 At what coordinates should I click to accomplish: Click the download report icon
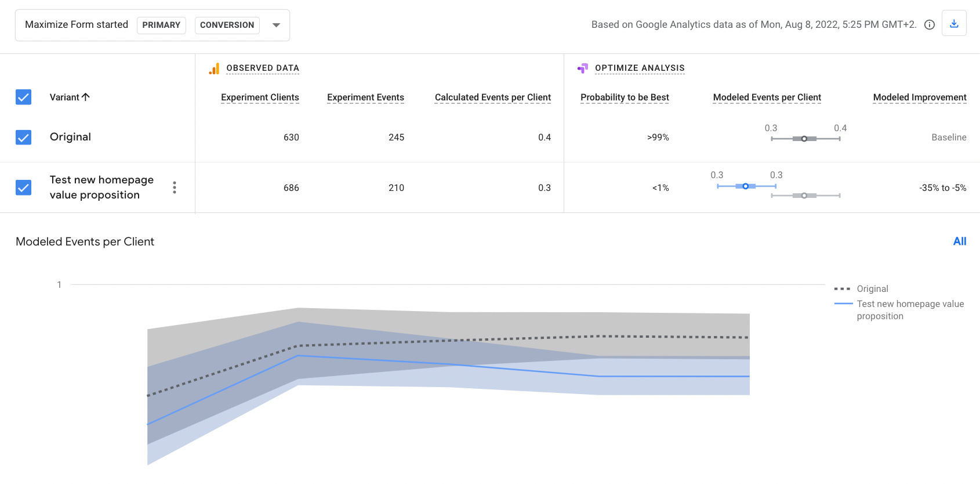click(954, 24)
